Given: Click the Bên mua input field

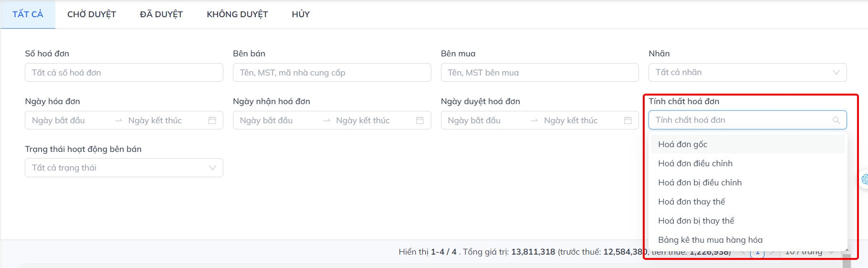Looking at the screenshot, I should tap(539, 73).
